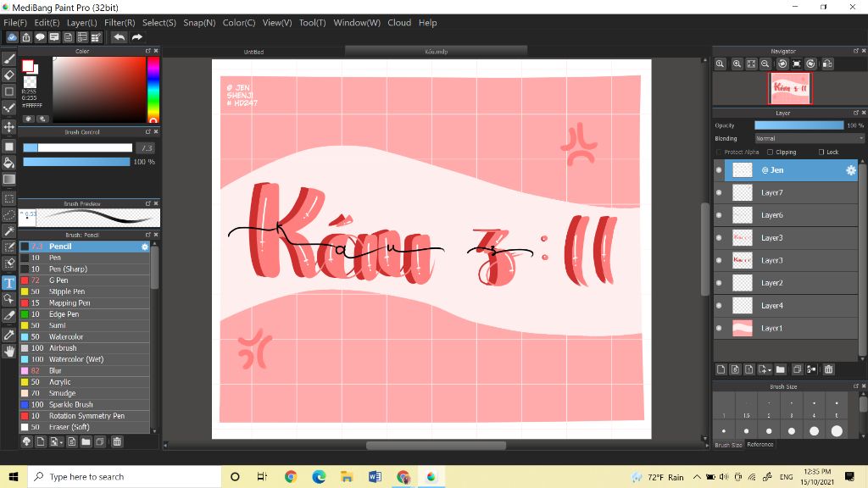868x488 pixels.
Task: Click the horizontal canvas scrollbar
Action: tap(436, 446)
